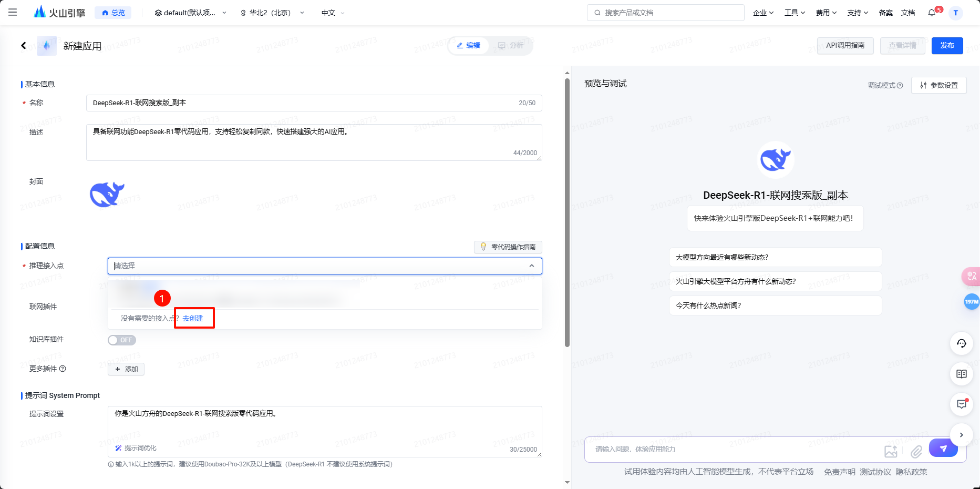Screen dimensions: 980x489
Task: Go back using the left arrow
Action: tap(24, 46)
